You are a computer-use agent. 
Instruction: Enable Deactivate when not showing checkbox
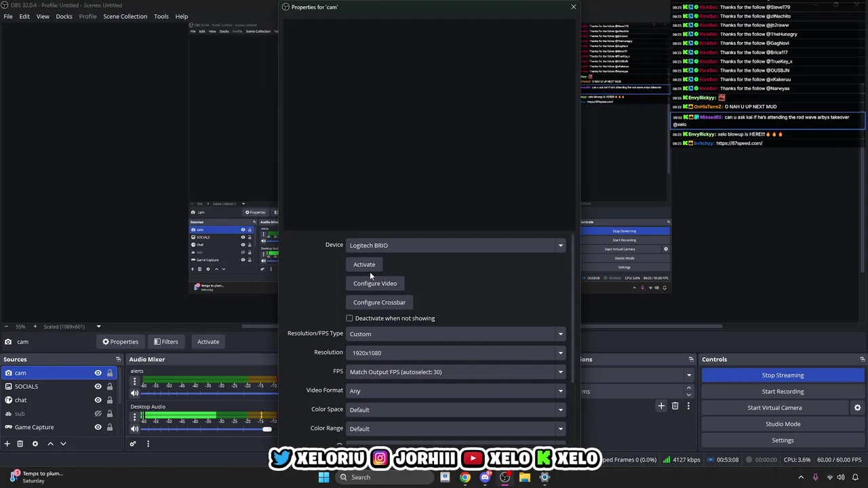point(349,318)
